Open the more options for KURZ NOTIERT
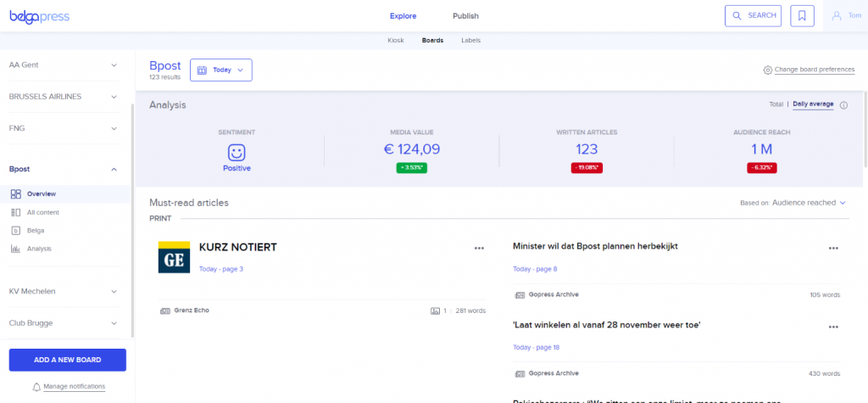This screenshot has width=868, height=403. (x=480, y=248)
